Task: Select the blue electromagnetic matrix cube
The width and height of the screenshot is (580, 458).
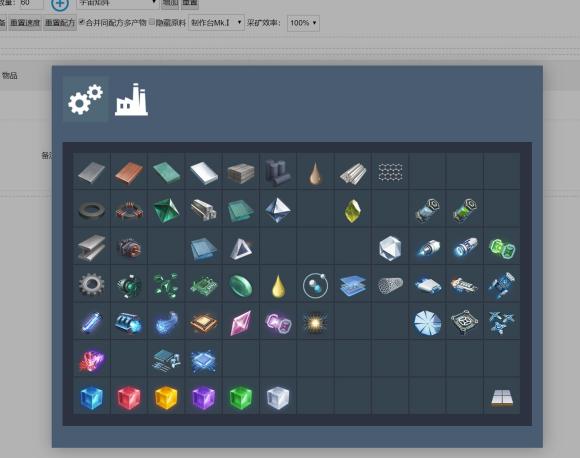Action: (91, 398)
